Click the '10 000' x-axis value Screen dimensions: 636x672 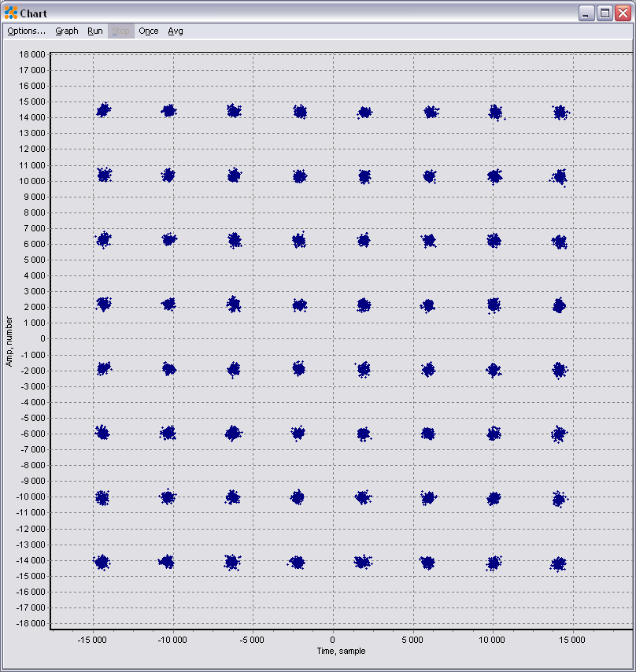point(492,640)
